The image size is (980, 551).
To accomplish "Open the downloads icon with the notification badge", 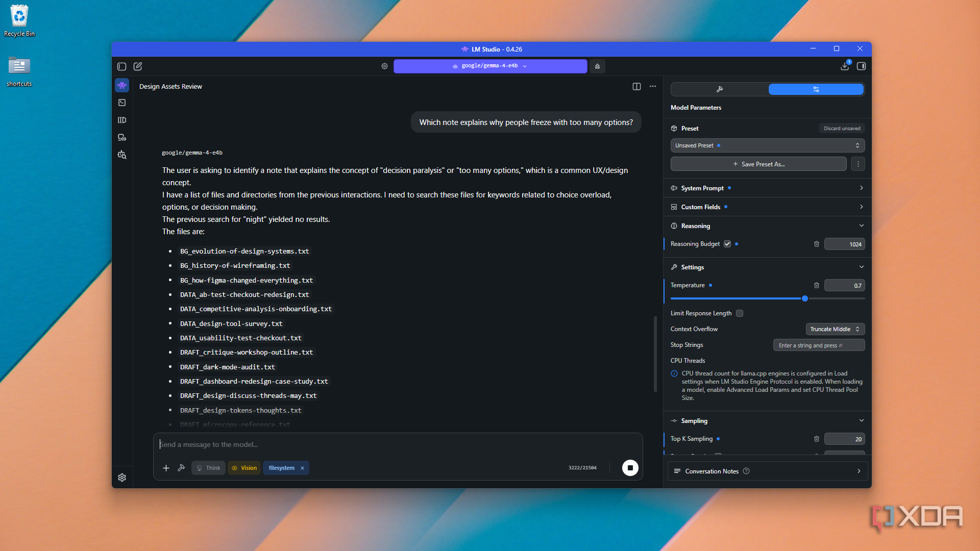I will 845,66.
